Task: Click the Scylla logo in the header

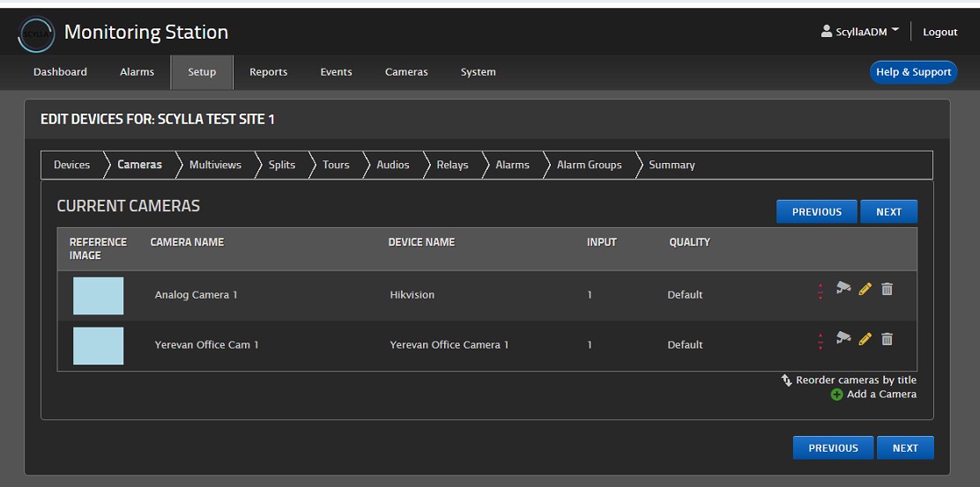Action: (36, 33)
